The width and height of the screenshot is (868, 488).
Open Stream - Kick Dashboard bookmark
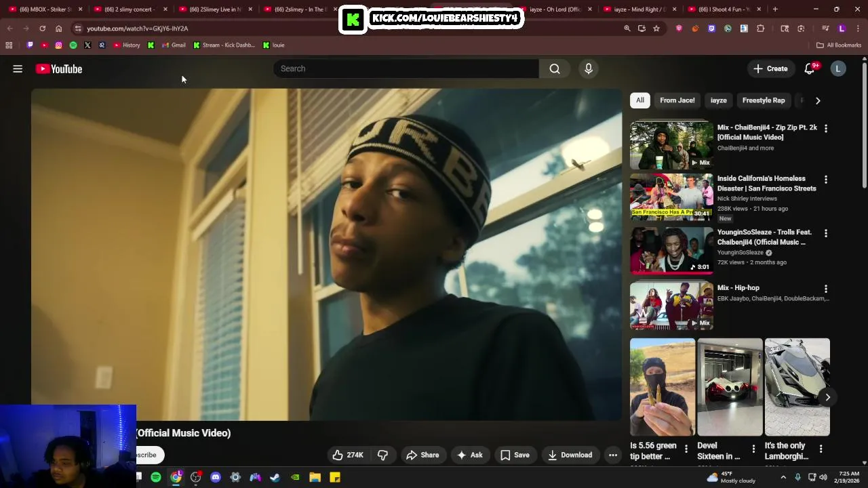point(224,45)
